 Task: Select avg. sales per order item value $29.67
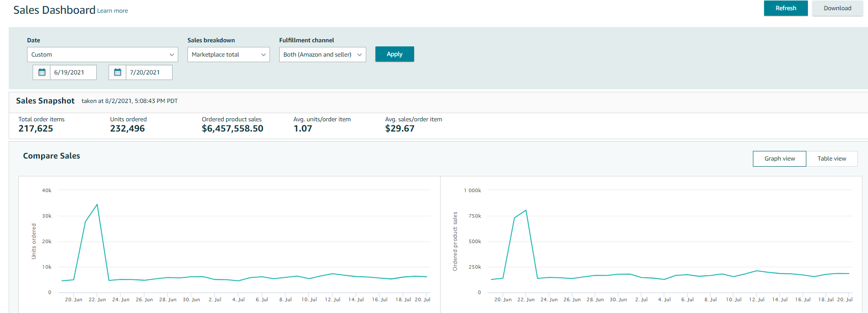tap(400, 128)
